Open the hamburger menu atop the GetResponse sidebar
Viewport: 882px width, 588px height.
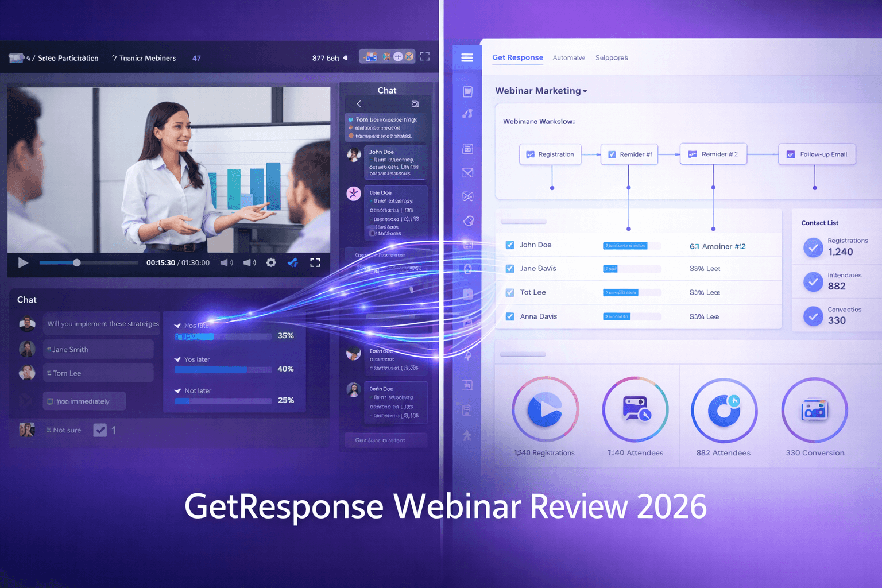[x=467, y=57]
